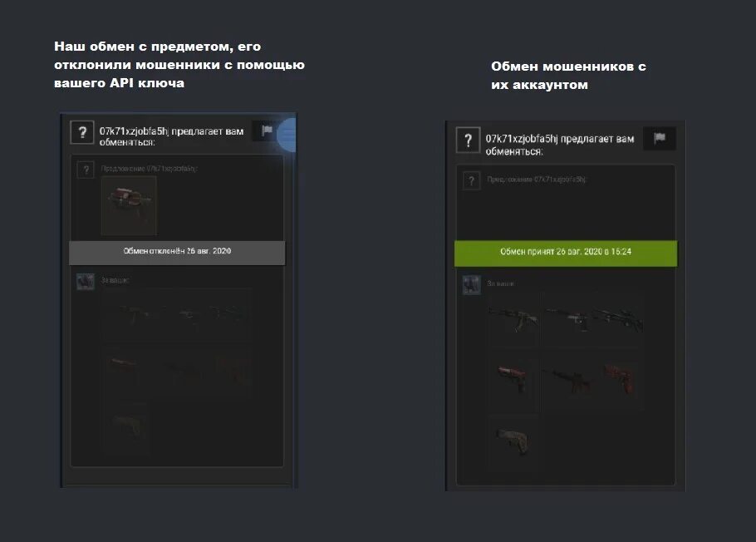Click the report flag icon in the declined trade offer
Image resolution: width=756 pixels, height=542 pixels.
click(x=267, y=131)
